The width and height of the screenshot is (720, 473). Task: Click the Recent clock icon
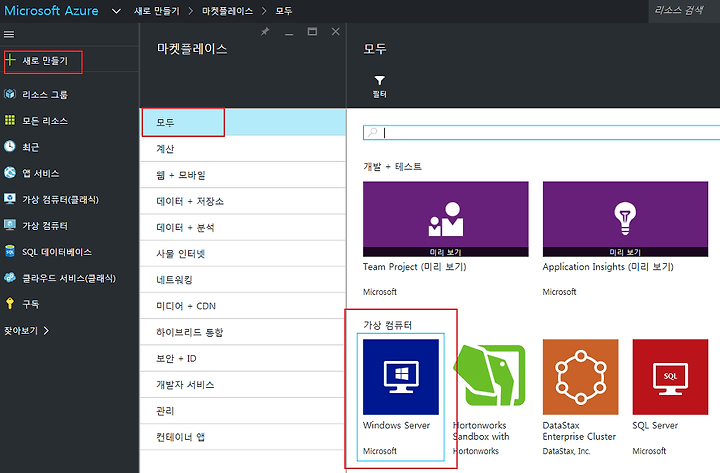pos(10,146)
